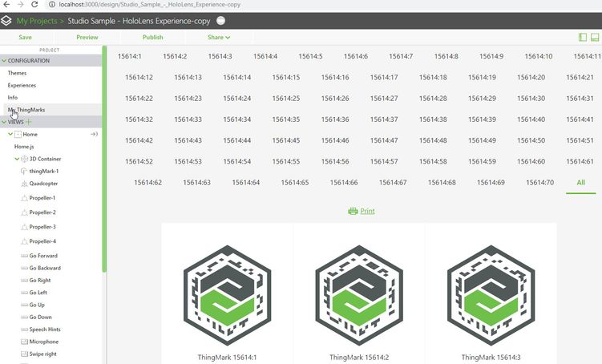Click the site info icon in address bar
This screenshot has width=602, height=364.
52,5
